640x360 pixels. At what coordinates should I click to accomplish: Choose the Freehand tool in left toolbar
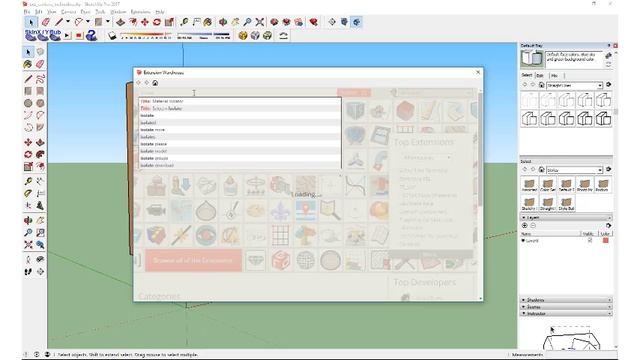tap(40, 79)
